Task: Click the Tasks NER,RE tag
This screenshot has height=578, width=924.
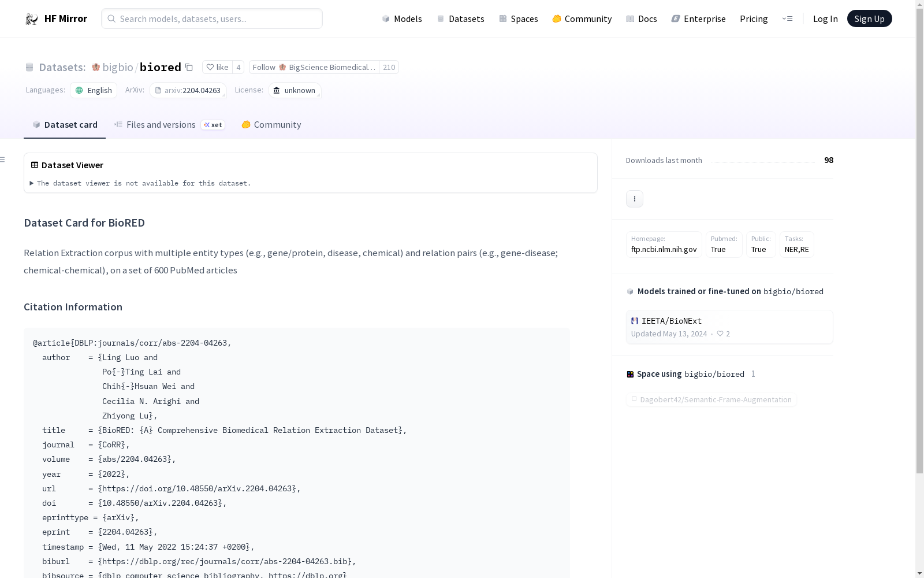Action: pyautogui.click(x=797, y=244)
